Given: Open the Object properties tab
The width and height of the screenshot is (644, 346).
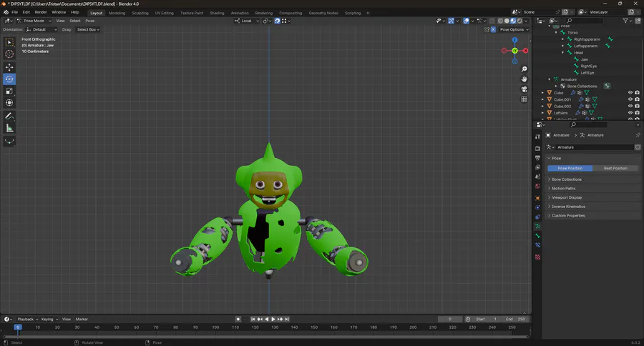Looking at the screenshot, I should click(537, 198).
